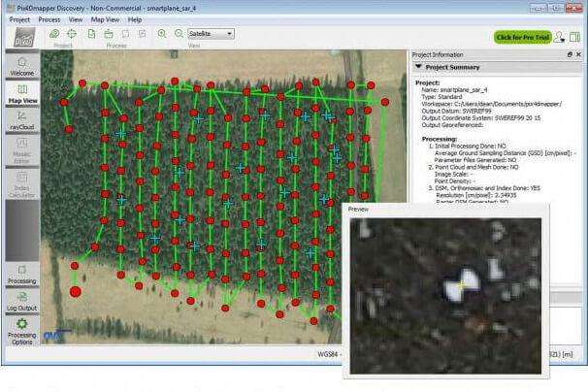The height and width of the screenshot is (392, 588).
Task: Click the open folder toolbar icon
Action: (x=109, y=34)
